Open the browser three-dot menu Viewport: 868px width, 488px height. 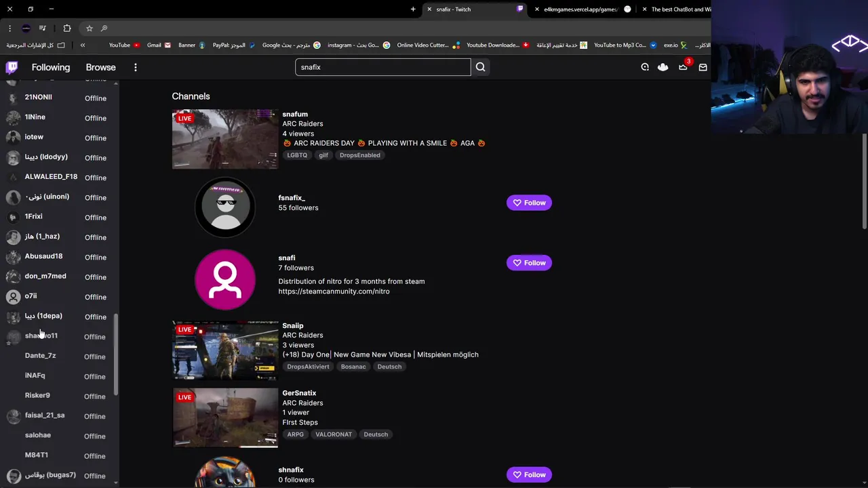pos(9,28)
